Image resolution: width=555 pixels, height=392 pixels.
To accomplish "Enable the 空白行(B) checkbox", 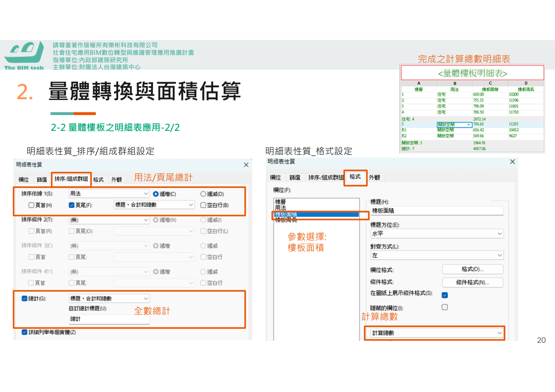I will [203, 205].
